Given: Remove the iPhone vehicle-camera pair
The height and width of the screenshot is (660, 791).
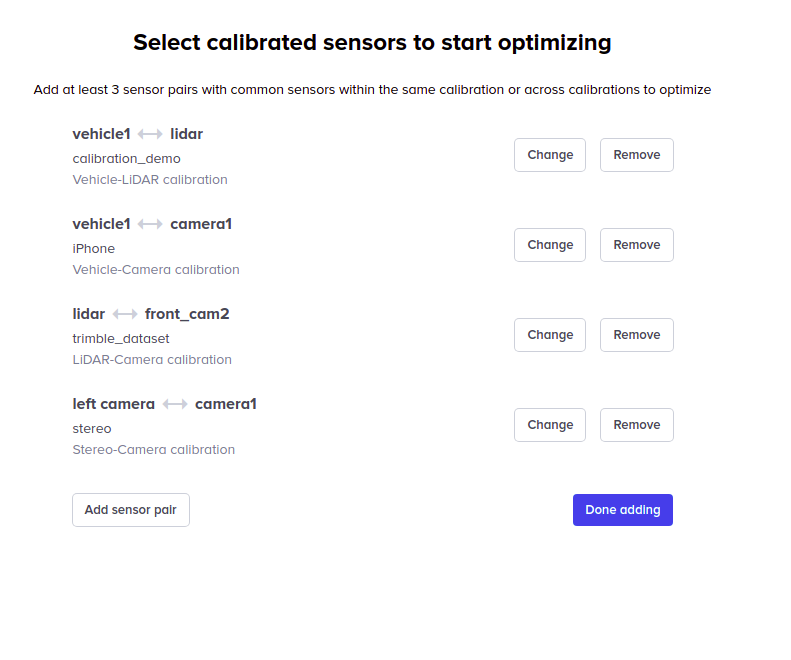Looking at the screenshot, I should pyautogui.click(x=636, y=245).
